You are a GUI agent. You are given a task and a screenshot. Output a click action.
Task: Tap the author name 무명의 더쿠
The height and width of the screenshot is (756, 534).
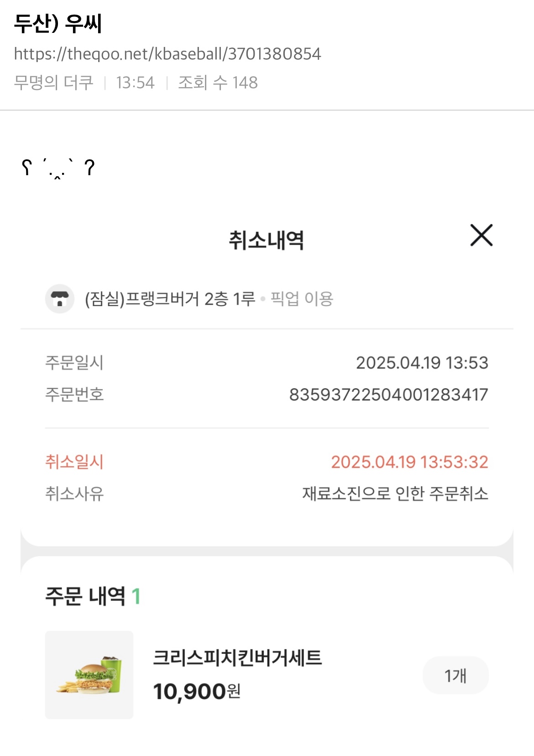53,83
